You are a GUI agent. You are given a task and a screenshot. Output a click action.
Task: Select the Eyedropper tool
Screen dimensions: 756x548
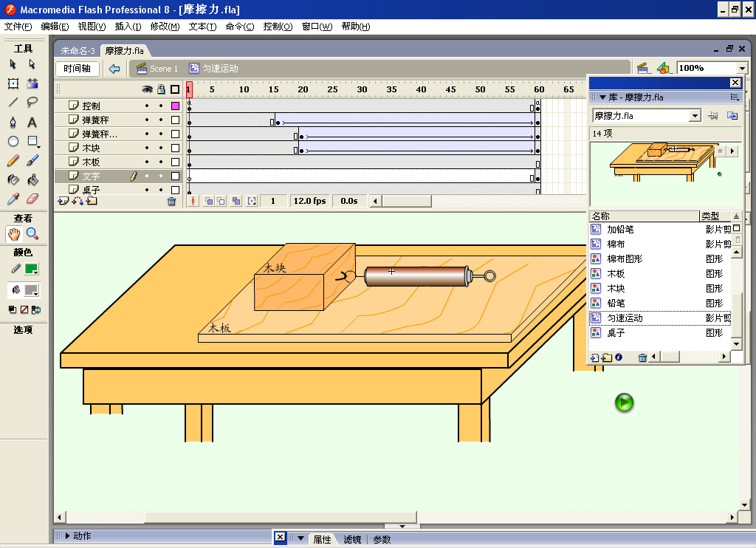pos(13,199)
